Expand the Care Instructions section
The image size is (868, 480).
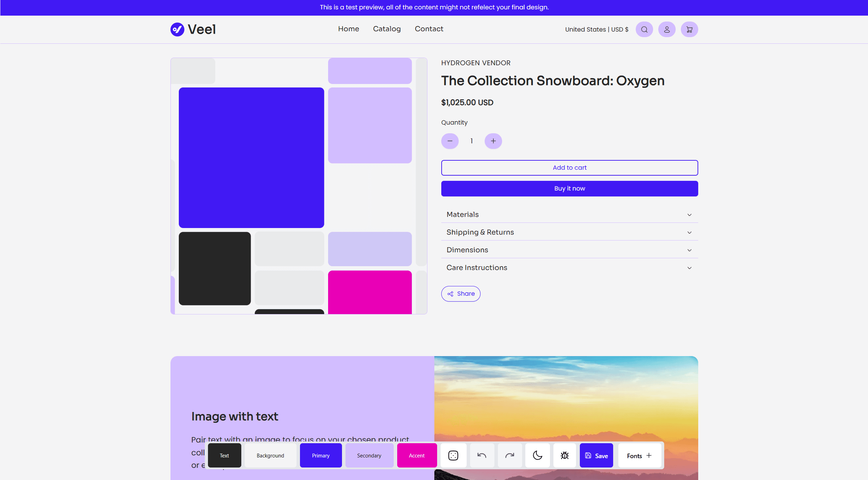tap(569, 268)
